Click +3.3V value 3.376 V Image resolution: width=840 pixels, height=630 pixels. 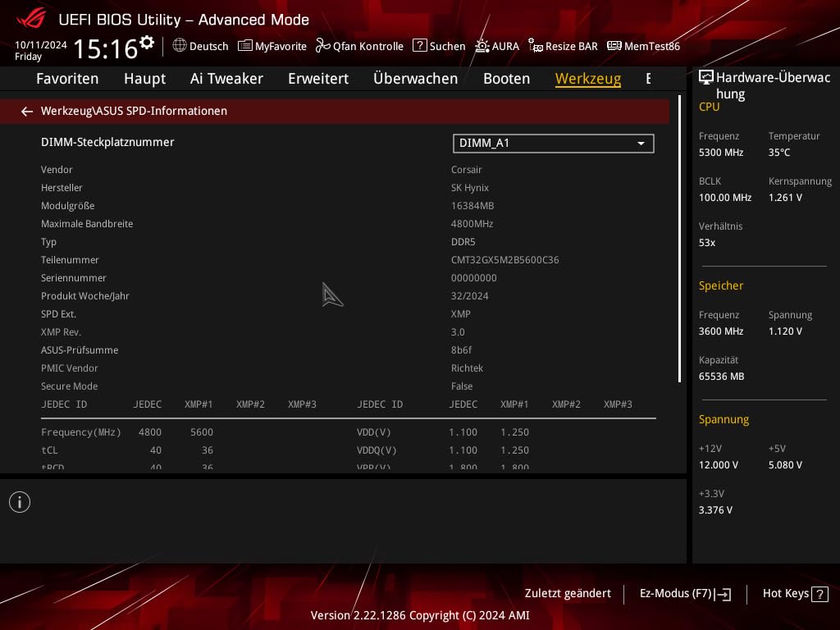(x=715, y=510)
